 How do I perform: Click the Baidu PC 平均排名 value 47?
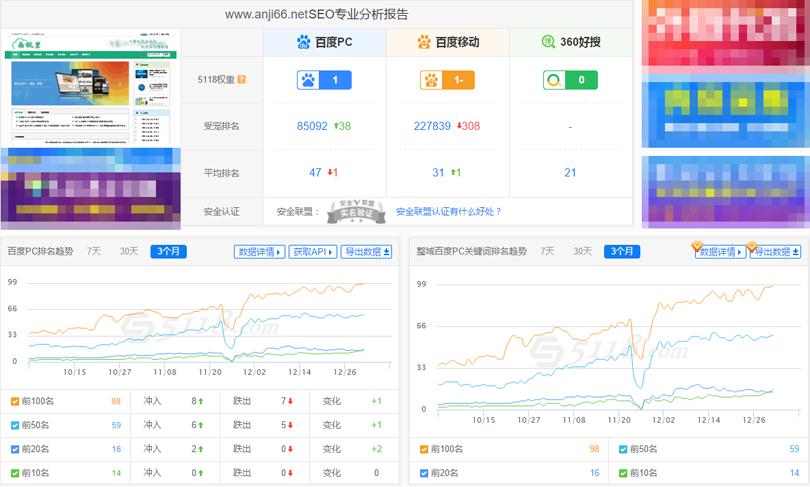[x=315, y=172]
